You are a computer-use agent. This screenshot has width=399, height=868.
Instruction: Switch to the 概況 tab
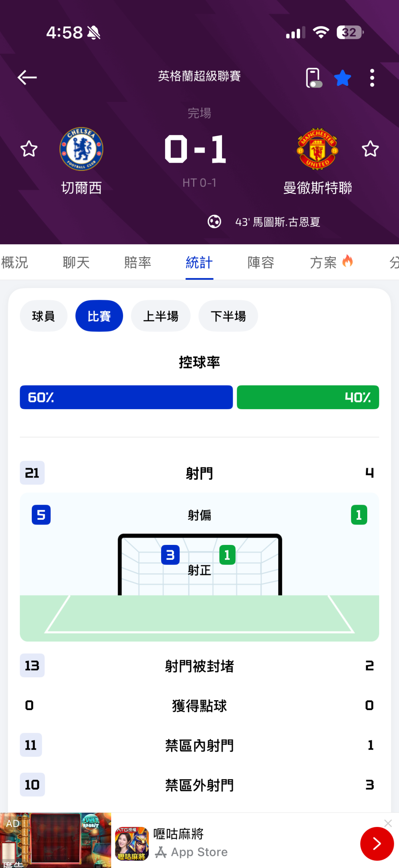[15, 262]
